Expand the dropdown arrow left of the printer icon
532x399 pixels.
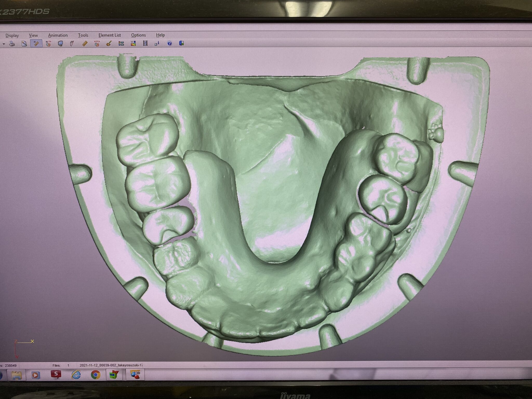(4, 44)
